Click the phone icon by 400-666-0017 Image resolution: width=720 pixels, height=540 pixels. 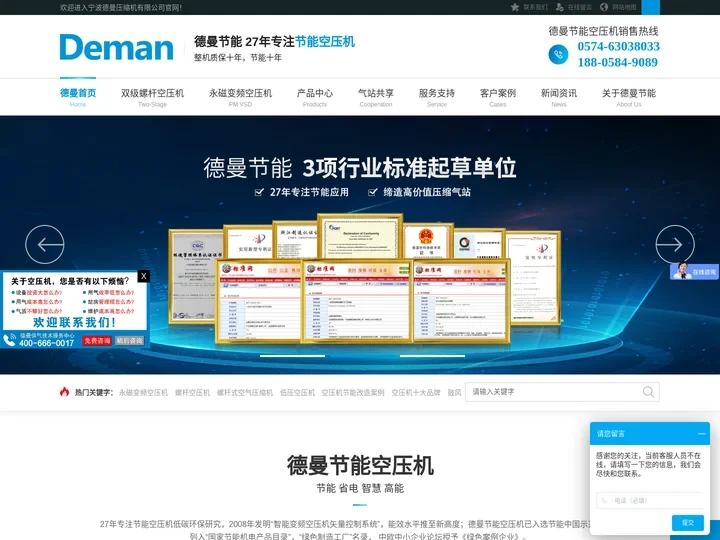(x=9, y=339)
